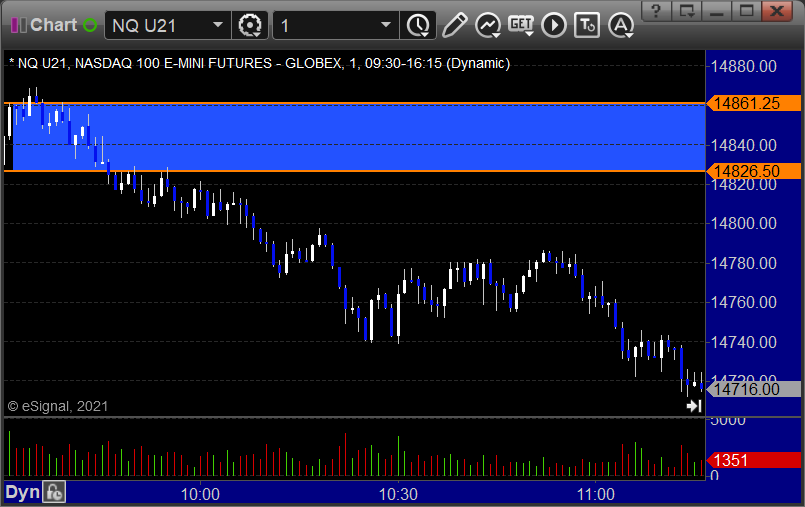Click the 14740.00 price axis label
Screen dimensions: 805x507
coord(743,342)
